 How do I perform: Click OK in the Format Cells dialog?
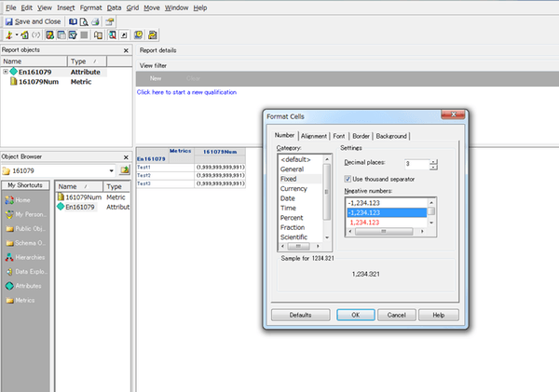[356, 315]
